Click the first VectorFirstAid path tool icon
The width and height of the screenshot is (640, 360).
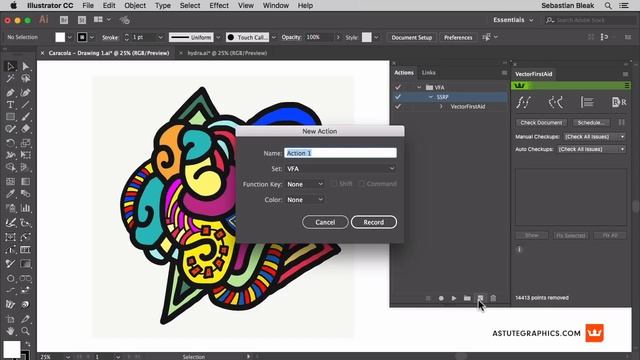(523, 102)
